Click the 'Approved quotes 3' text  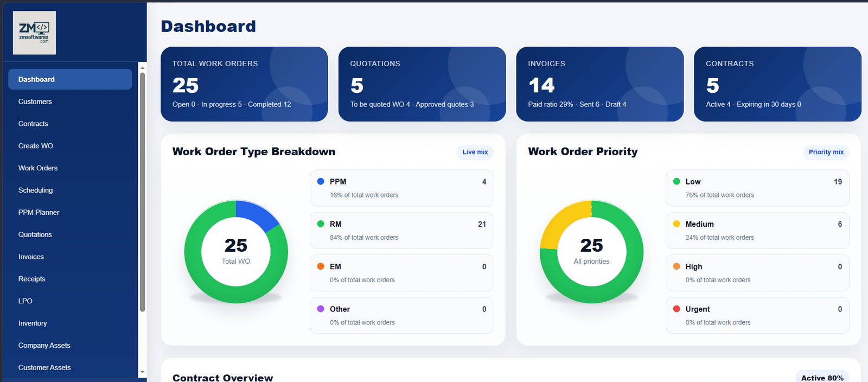[445, 105]
